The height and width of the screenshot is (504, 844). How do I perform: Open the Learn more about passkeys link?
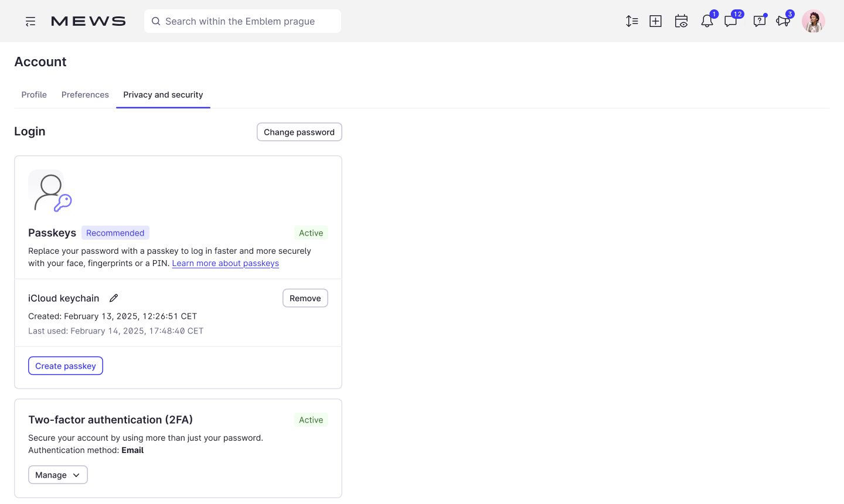(225, 263)
